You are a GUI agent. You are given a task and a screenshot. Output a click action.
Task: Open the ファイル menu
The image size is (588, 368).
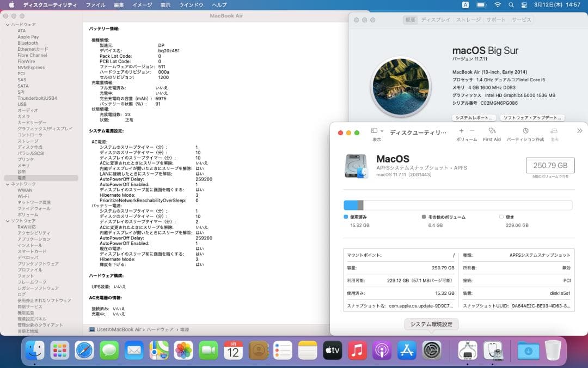click(96, 5)
